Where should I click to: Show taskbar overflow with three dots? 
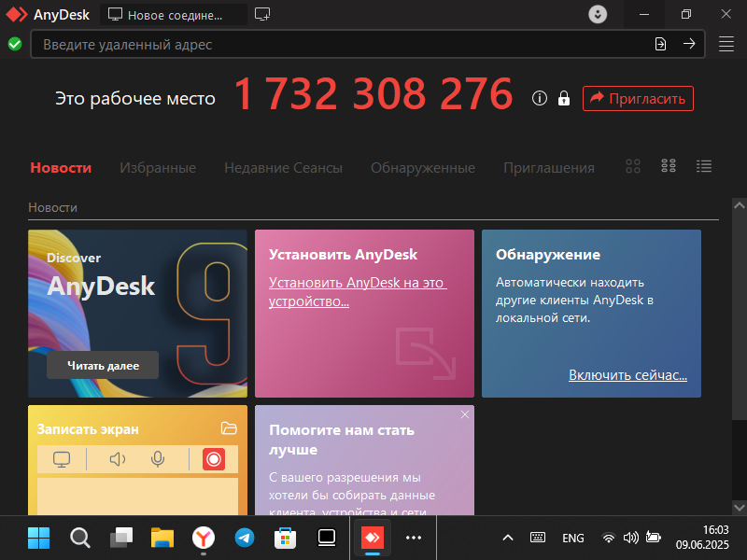tap(414, 539)
